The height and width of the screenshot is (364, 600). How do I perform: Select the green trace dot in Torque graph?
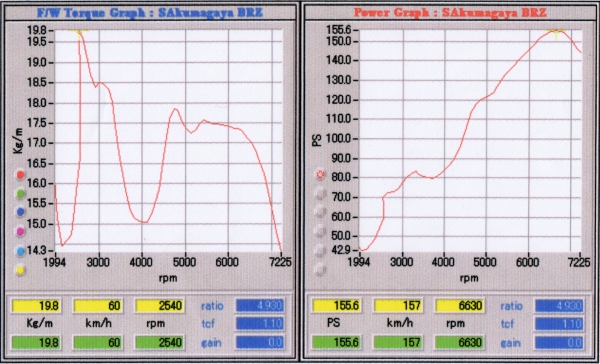(20, 193)
